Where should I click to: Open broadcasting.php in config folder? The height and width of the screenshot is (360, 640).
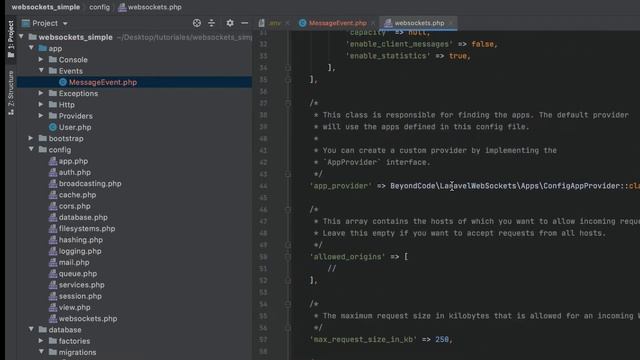(x=90, y=184)
